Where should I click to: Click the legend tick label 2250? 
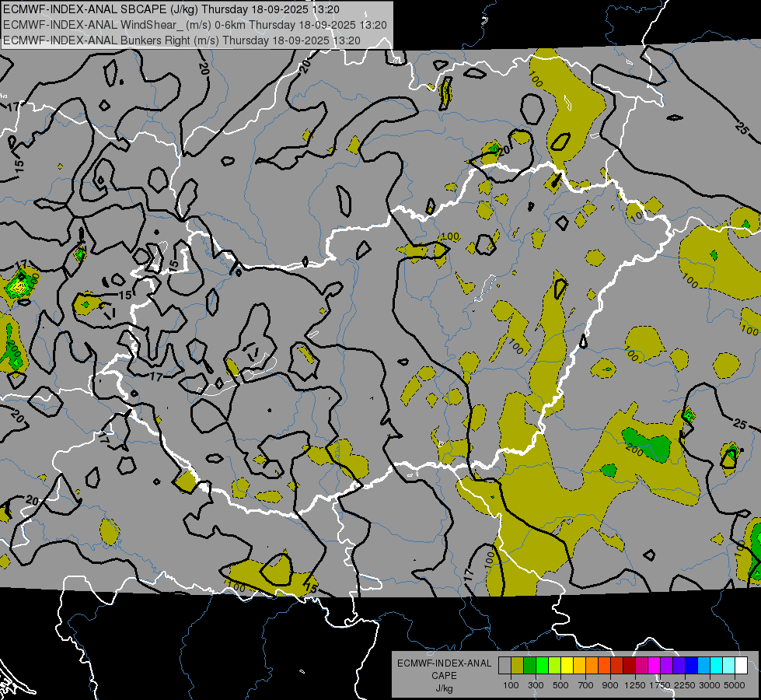[685, 684]
